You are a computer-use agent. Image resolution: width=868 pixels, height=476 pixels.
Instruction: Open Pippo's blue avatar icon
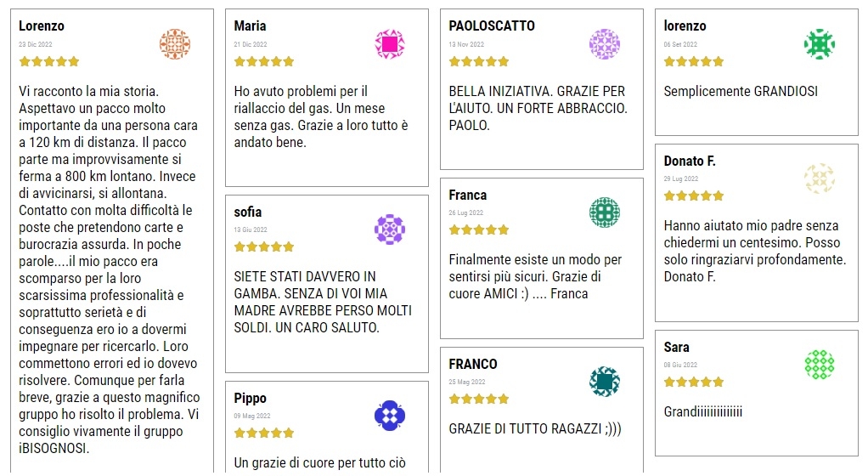[390, 416]
